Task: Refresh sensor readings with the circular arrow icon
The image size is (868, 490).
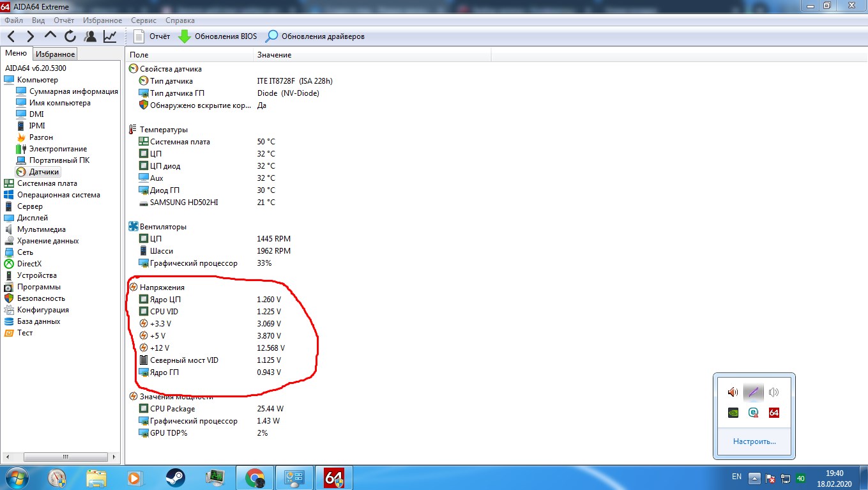Action: click(x=70, y=36)
